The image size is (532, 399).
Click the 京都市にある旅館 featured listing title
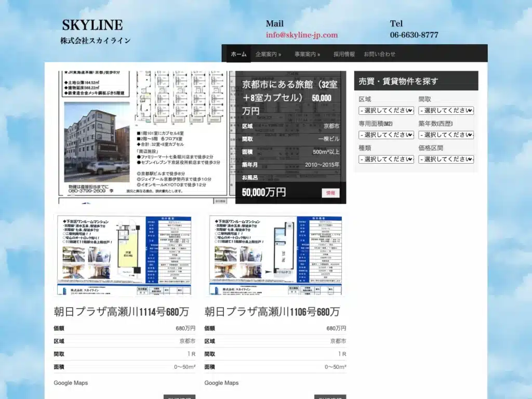click(x=290, y=98)
